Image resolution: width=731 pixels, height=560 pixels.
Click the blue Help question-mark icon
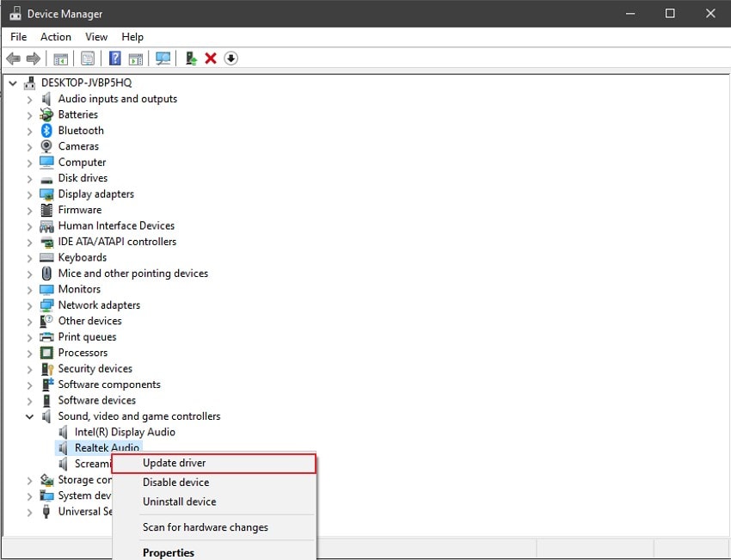click(114, 58)
